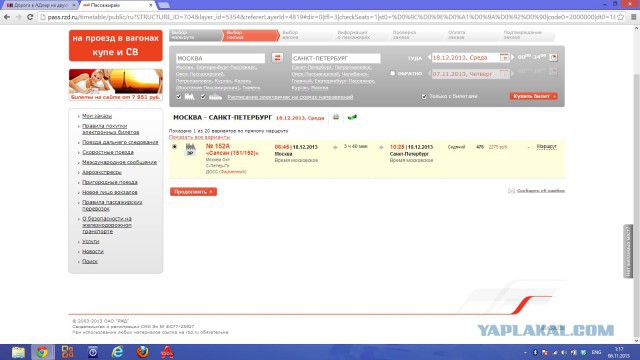Click the ТУДА date field 18.12.2013
This screenshot has width=640, height=360.
465,58
